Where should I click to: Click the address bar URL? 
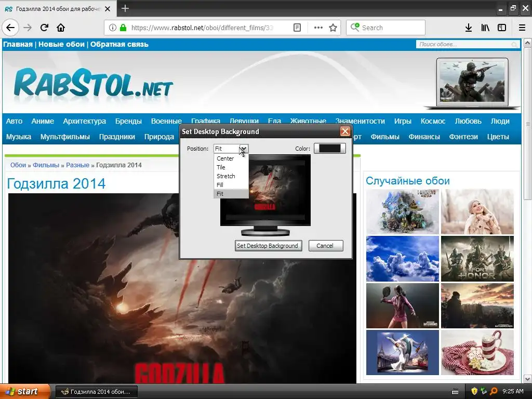pyautogui.click(x=202, y=28)
